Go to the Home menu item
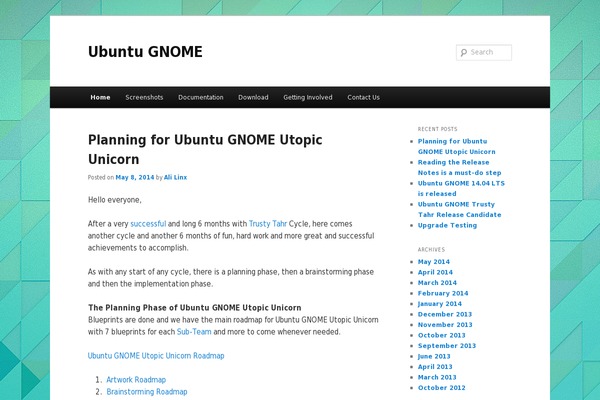The image size is (600, 400). [100, 97]
